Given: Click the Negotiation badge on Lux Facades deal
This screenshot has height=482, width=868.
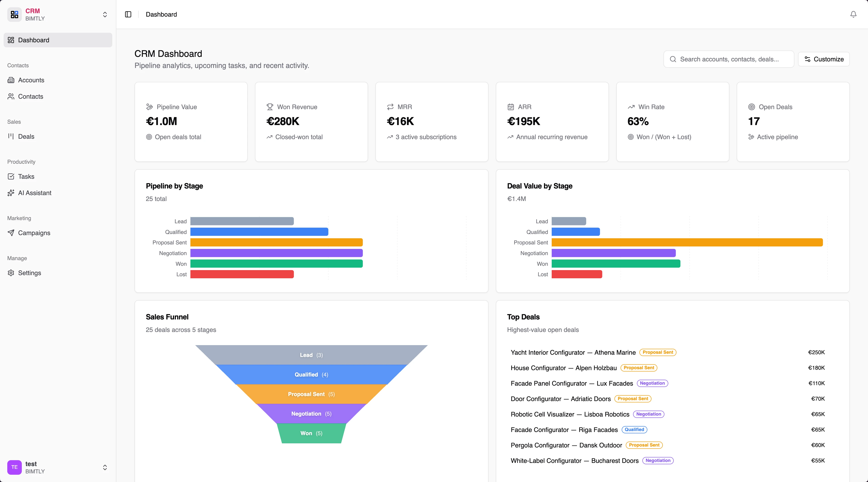Looking at the screenshot, I should coord(652,383).
